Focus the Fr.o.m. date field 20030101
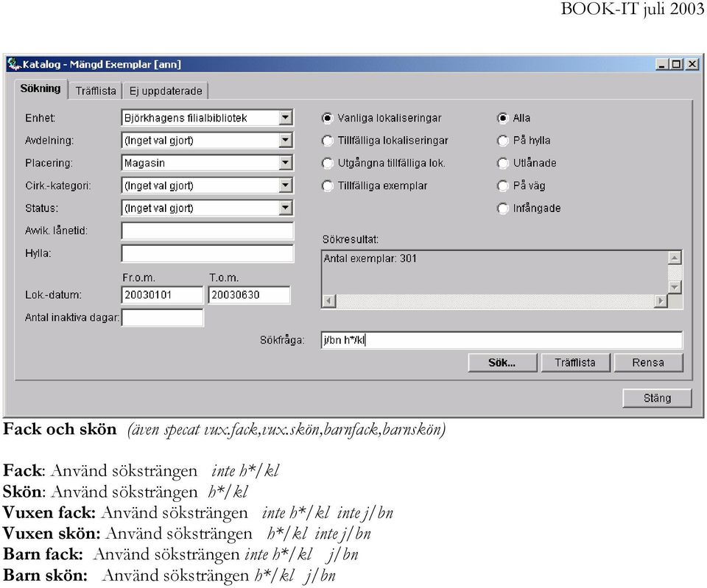This screenshot has height=588, width=707. point(162,295)
